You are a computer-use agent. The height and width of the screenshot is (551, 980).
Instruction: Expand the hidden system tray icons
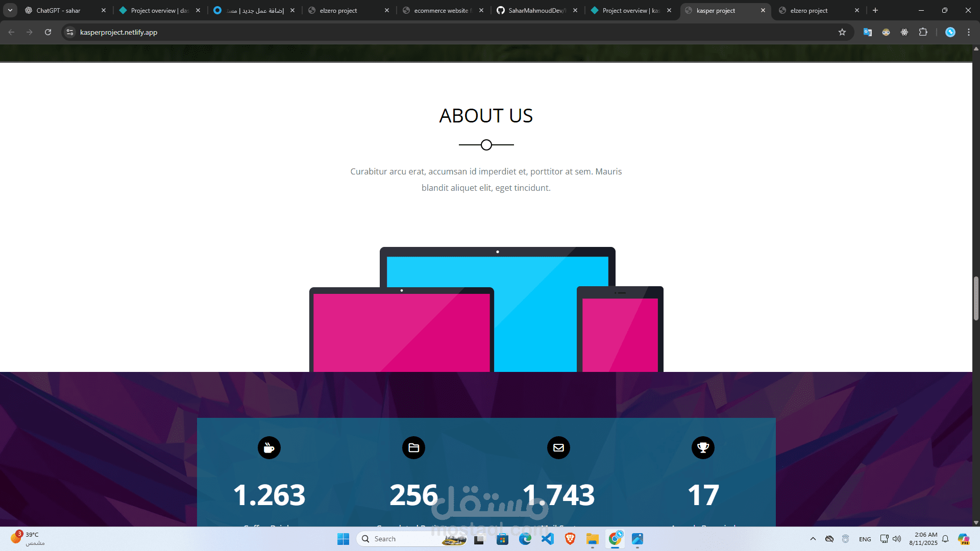pos(813,539)
